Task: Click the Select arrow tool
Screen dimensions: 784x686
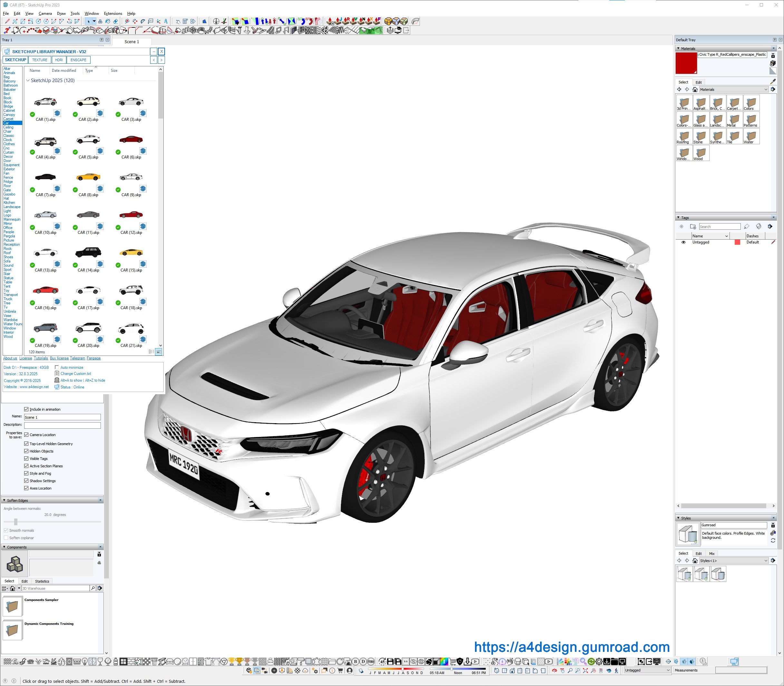Action: point(89,22)
